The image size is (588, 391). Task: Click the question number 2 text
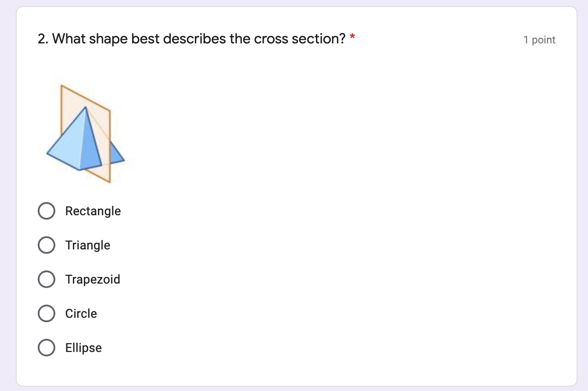pyautogui.click(x=41, y=39)
